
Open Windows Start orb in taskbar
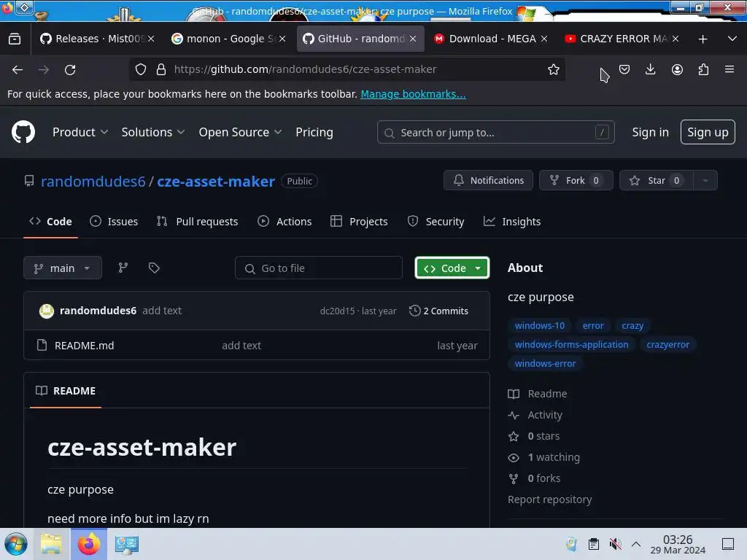coord(16,544)
